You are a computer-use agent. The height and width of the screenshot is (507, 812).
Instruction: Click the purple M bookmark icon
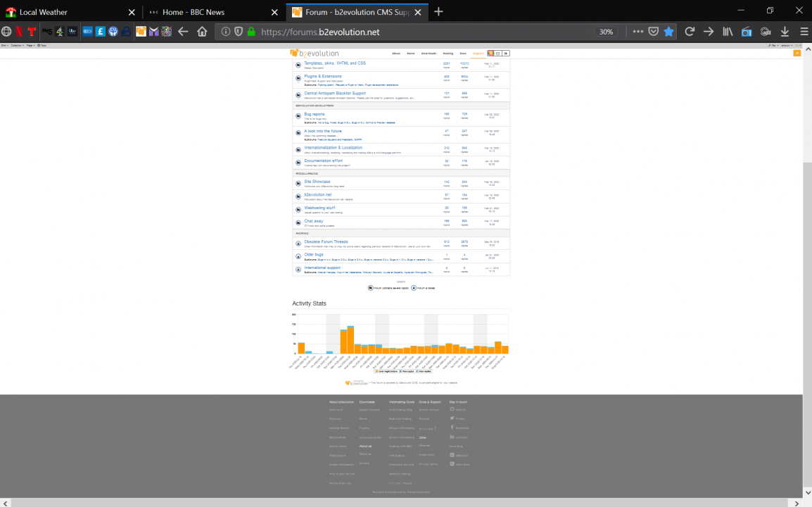[154, 32]
